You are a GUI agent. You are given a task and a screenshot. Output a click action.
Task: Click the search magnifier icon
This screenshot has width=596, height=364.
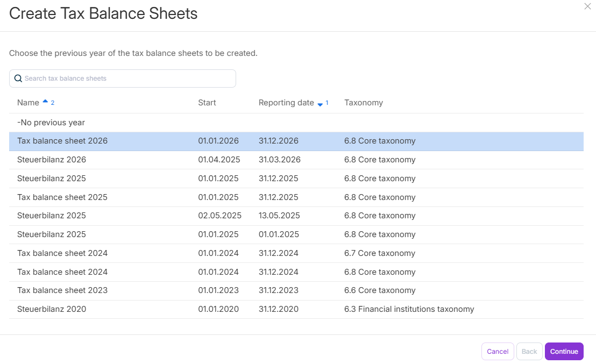pos(18,78)
